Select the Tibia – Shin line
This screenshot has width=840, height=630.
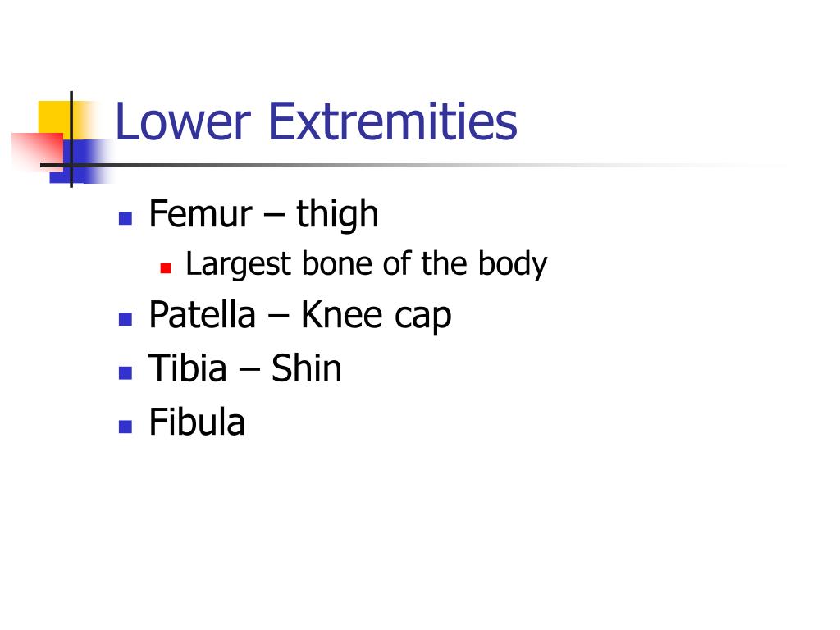tap(245, 368)
